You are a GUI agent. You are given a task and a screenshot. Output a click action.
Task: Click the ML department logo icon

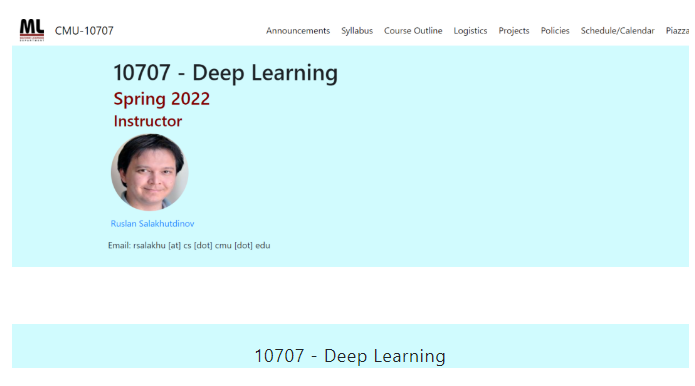coord(32,30)
